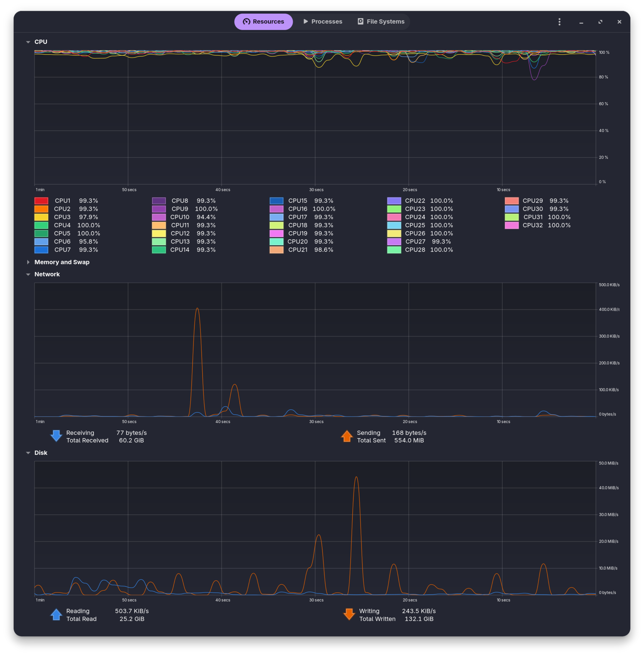644x655 pixels.
Task: Click the blue Receiving arrow icon
Action: tap(56, 436)
